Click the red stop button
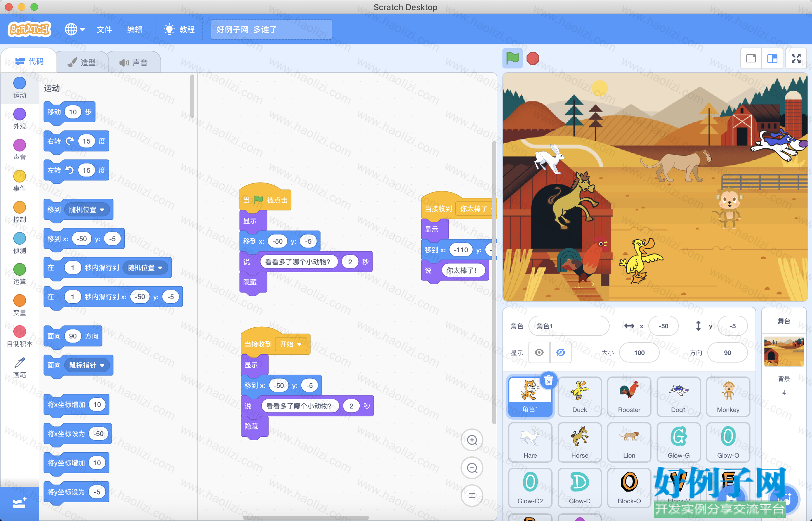This screenshot has width=812, height=521. pyautogui.click(x=533, y=58)
